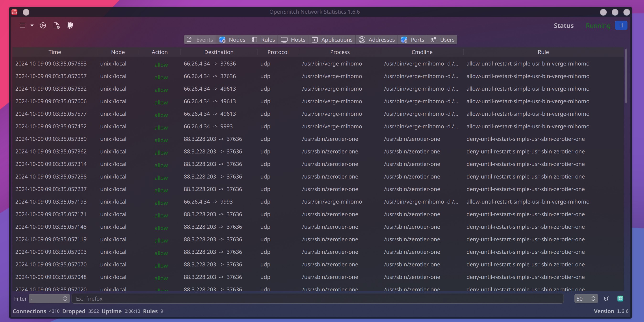The image size is (644, 322).
Task: Pause interception with the blue pause button
Action: tap(621, 25)
